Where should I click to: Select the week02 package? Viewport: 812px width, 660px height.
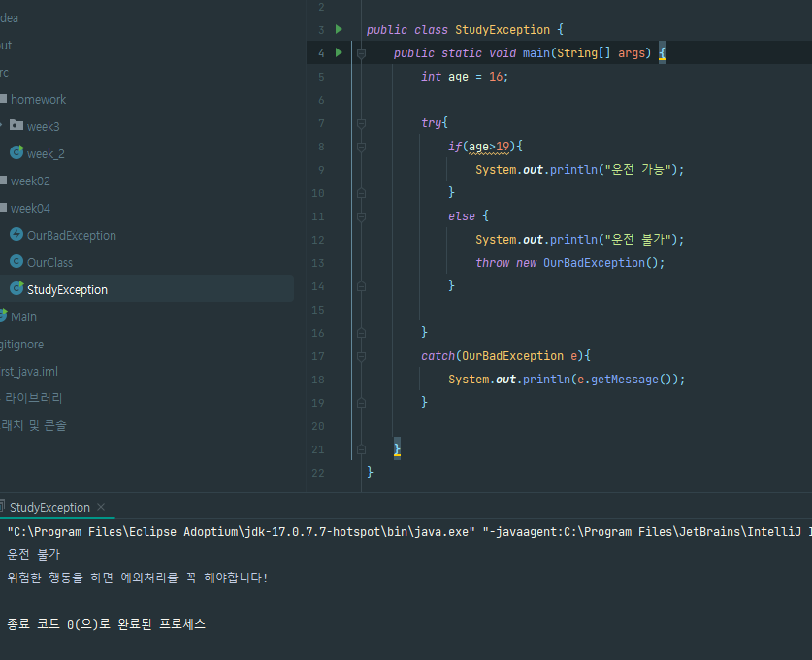click(30, 181)
